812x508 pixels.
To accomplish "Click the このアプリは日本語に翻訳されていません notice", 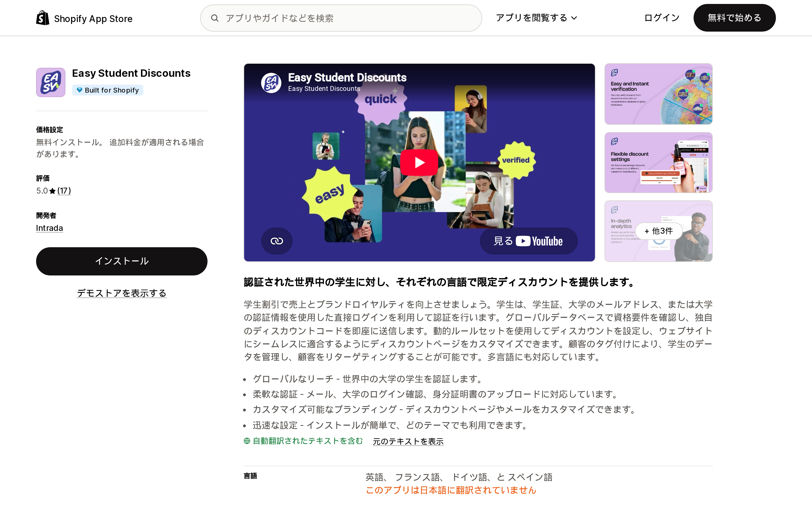I will coord(451,490).
